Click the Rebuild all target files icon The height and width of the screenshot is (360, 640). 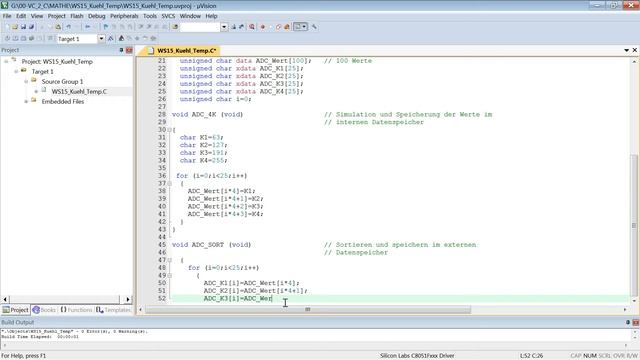click(23, 38)
